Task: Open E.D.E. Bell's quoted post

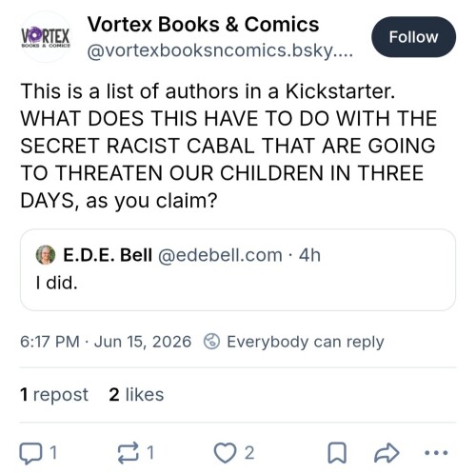Action: (238, 269)
